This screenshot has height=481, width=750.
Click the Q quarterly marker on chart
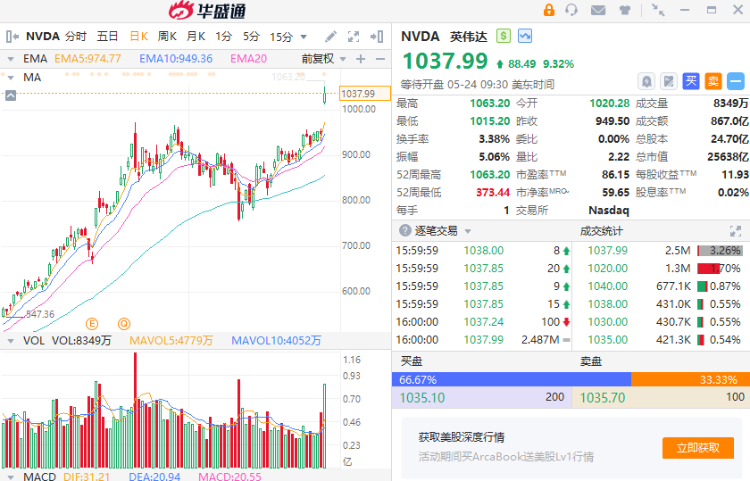124,324
